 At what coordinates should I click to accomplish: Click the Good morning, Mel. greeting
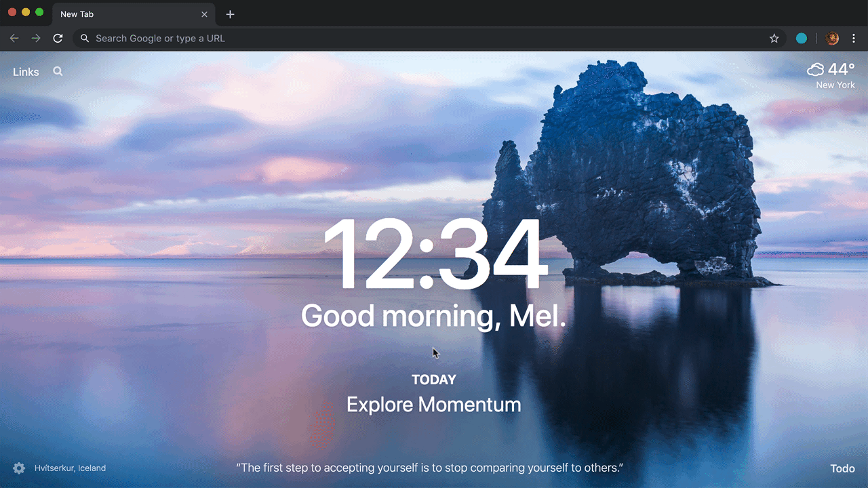[x=434, y=316]
